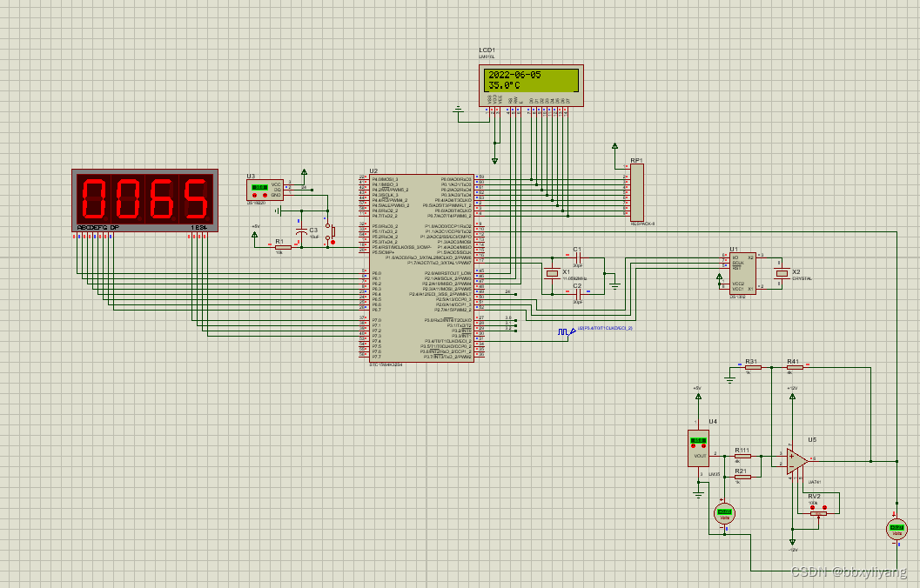Click the power terminal above RP1
This screenshot has height=588, width=920.
click(614, 146)
